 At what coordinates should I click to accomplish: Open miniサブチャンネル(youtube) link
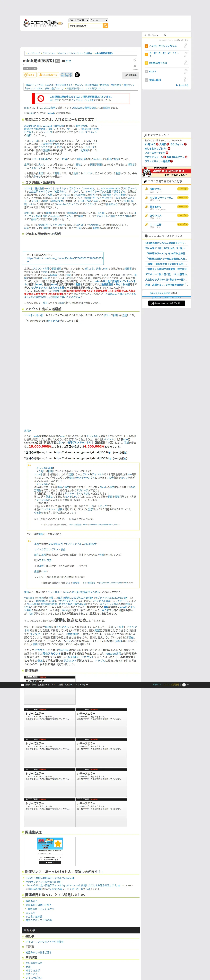[x=43, y=882]
